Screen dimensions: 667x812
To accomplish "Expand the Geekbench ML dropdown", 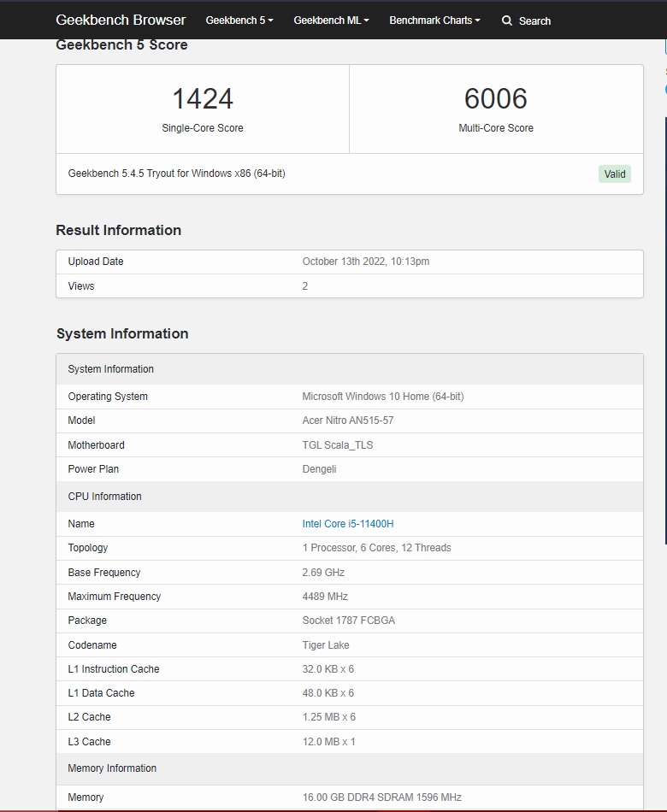I will (x=331, y=21).
